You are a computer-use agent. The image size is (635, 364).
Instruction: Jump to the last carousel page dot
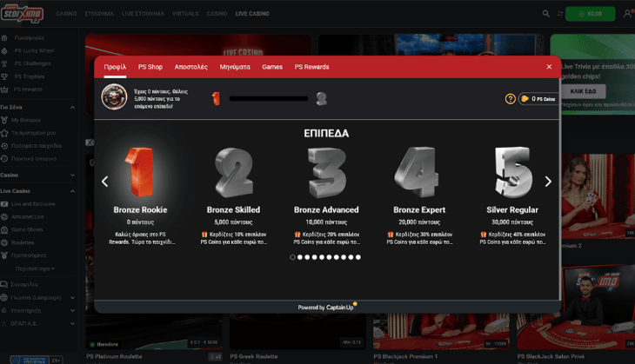[358, 257]
